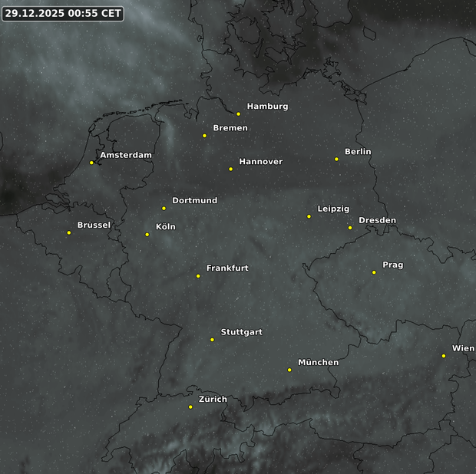Screen dimensions: 476x474
Task: Click the yellow dot beside Frankfurt
Action: [x=198, y=276]
